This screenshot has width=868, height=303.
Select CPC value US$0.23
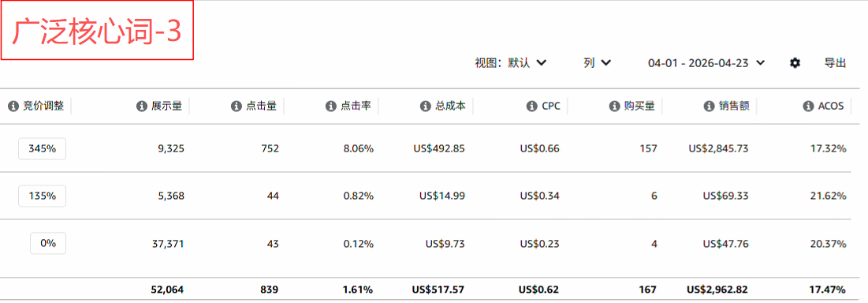(x=539, y=243)
